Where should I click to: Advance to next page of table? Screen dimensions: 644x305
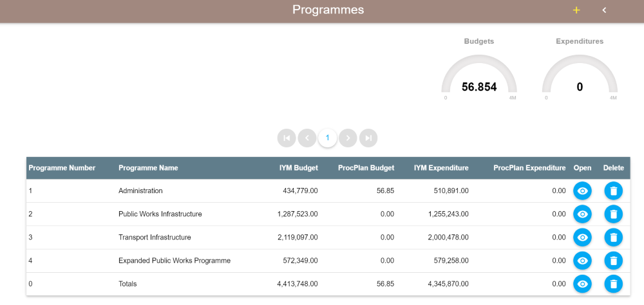tap(348, 138)
